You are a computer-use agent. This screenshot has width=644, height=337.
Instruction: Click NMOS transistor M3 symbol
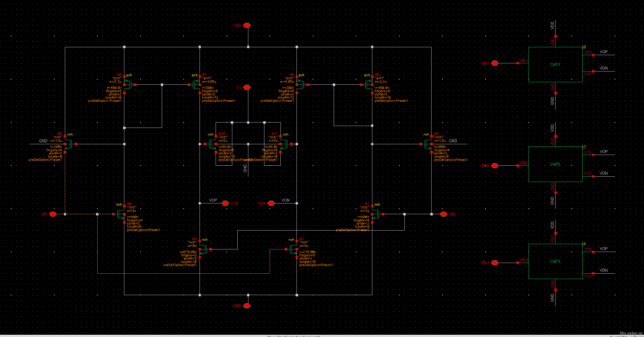[x=203, y=249]
